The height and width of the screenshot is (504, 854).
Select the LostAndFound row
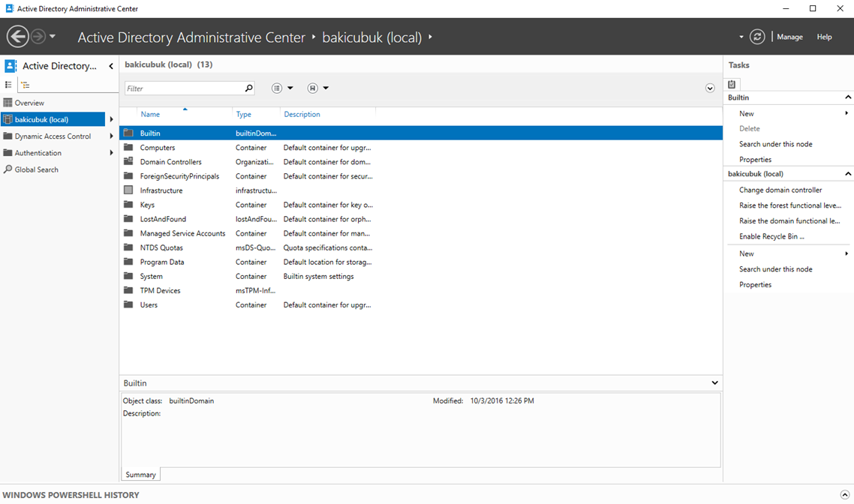click(x=421, y=219)
